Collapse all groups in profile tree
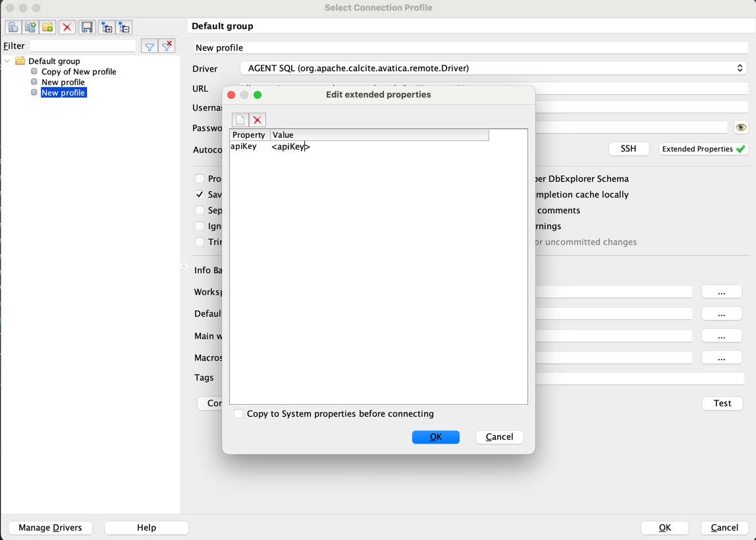This screenshot has width=756, height=540. (x=124, y=28)
